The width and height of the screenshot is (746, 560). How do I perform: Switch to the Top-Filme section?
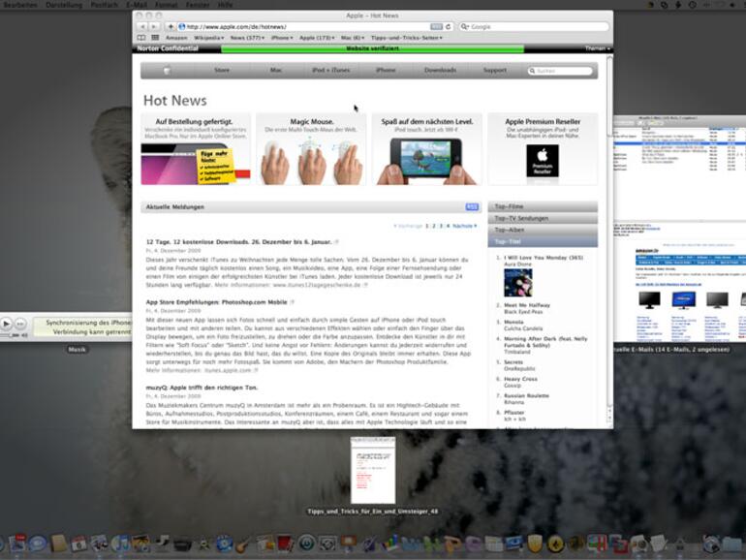[543, 206]
